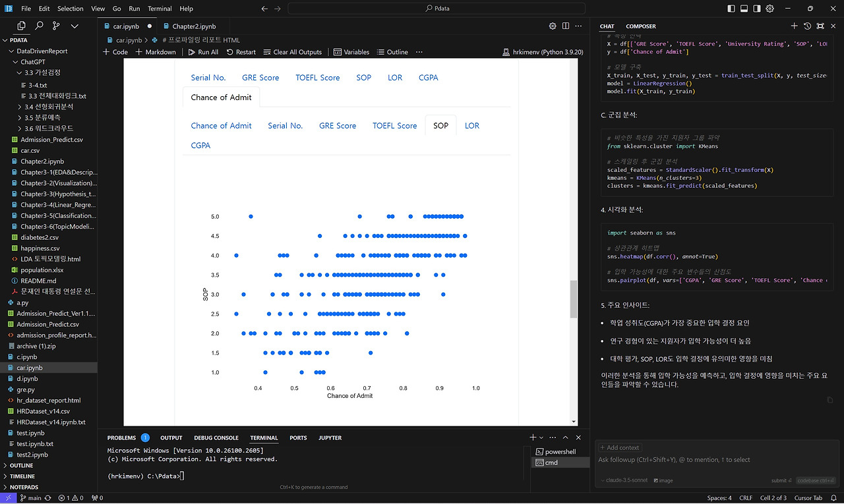Expand the 3.4 선형회귀분석 folder
Viewport: 844px width, 504px height.
[49, 107]
